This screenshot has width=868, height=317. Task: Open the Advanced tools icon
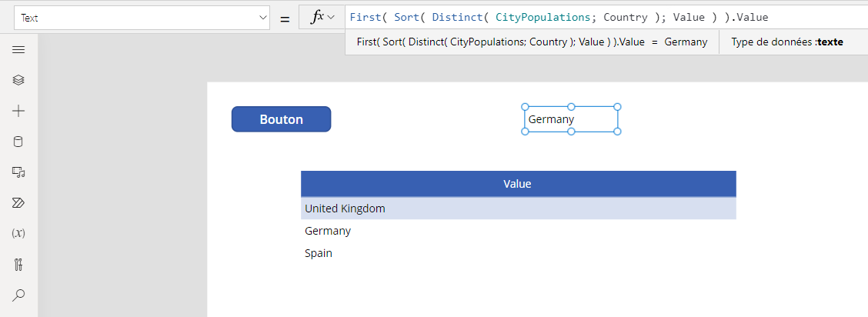coord(19,265)
